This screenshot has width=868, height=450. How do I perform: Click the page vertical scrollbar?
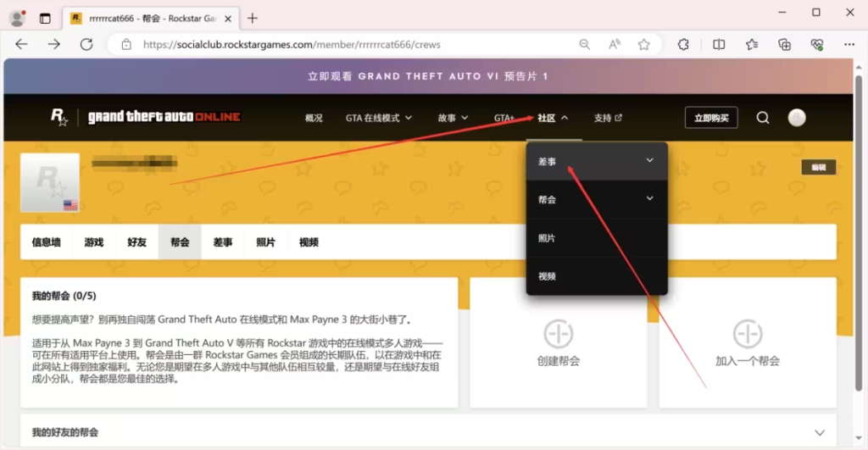click(859, 232)
